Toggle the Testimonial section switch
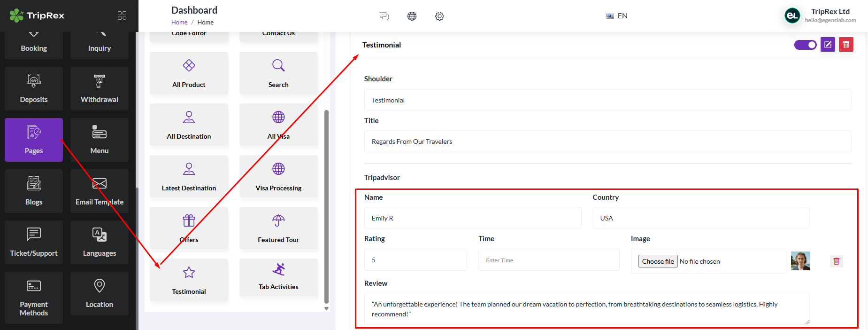This screenshot has height=330, width=868. coord(805,45)
